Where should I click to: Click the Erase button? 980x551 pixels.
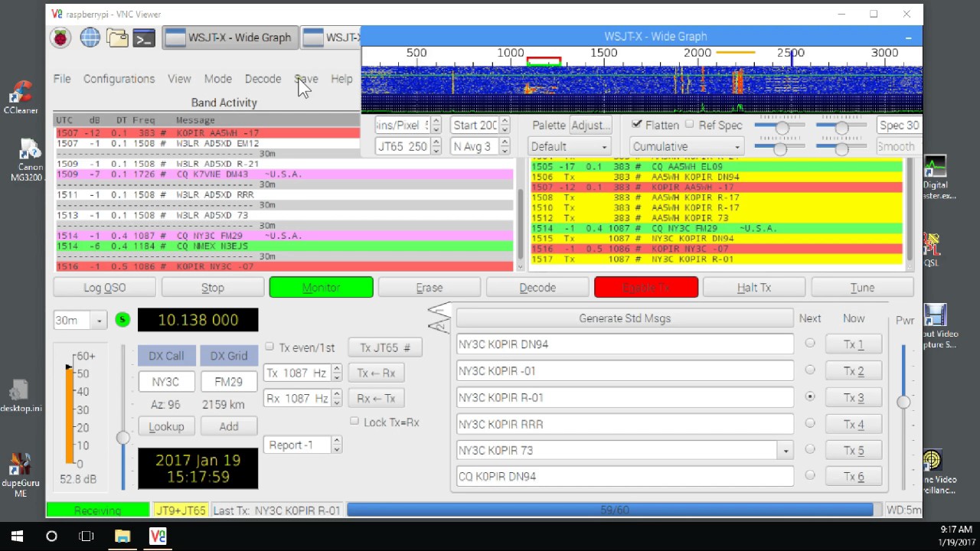430,288
